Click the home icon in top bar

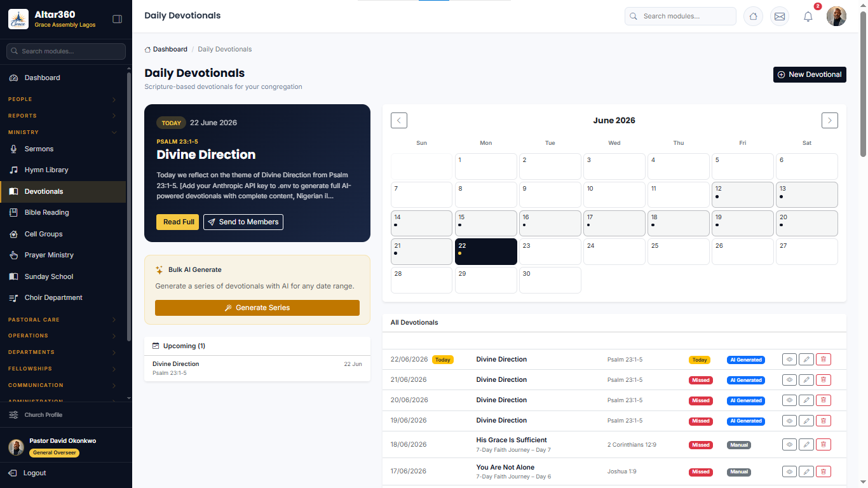point(753,17)
